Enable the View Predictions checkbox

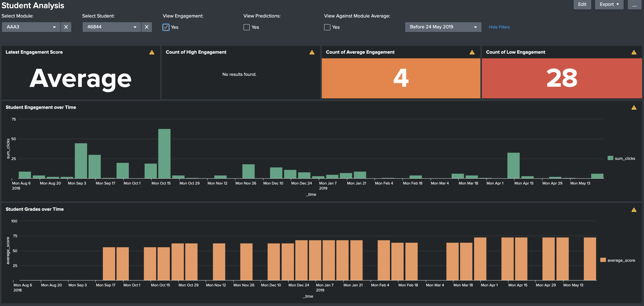click(x=246, y=27)
